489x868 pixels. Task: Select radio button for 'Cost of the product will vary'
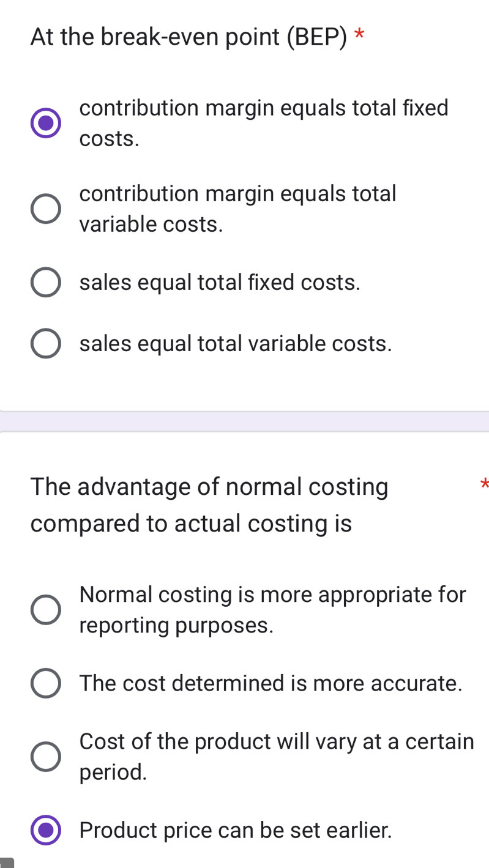tap(46, 757)
